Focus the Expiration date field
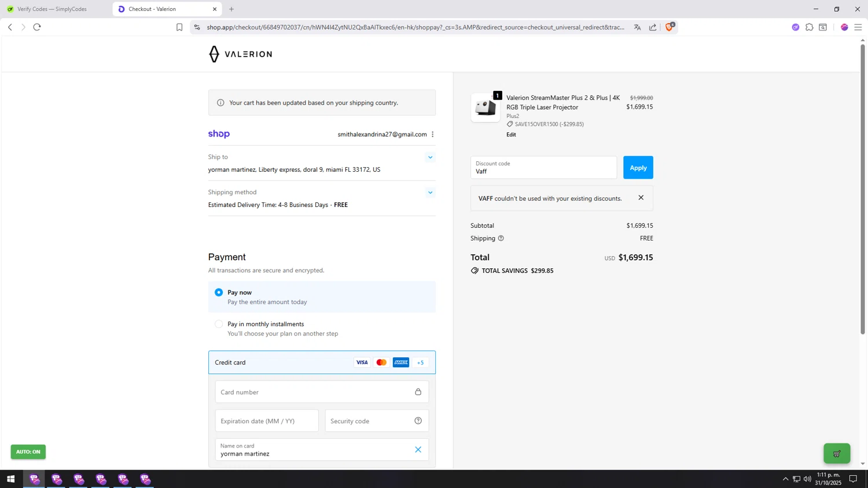Screen dimensions: 868x488 pyautogui.click(x=267, y=421)
